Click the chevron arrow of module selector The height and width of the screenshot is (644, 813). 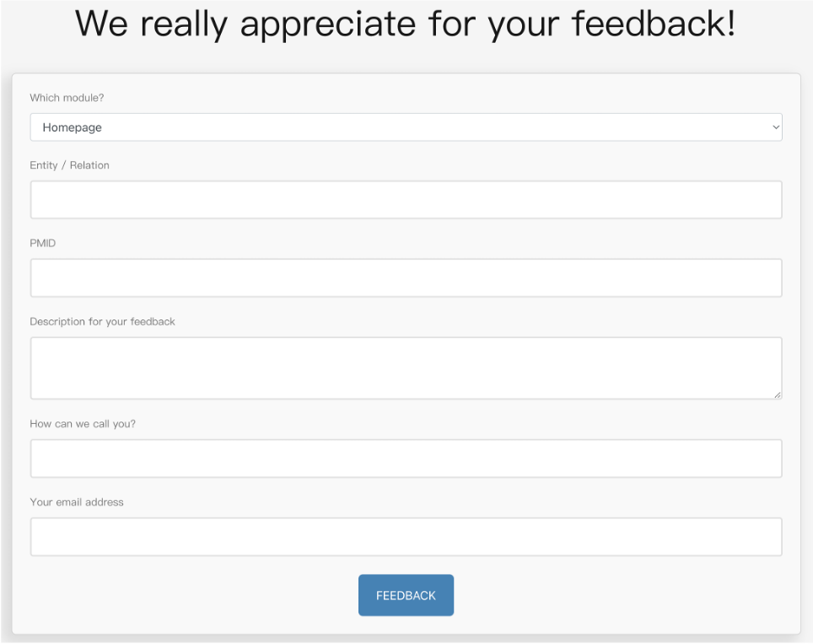point(776,127)
